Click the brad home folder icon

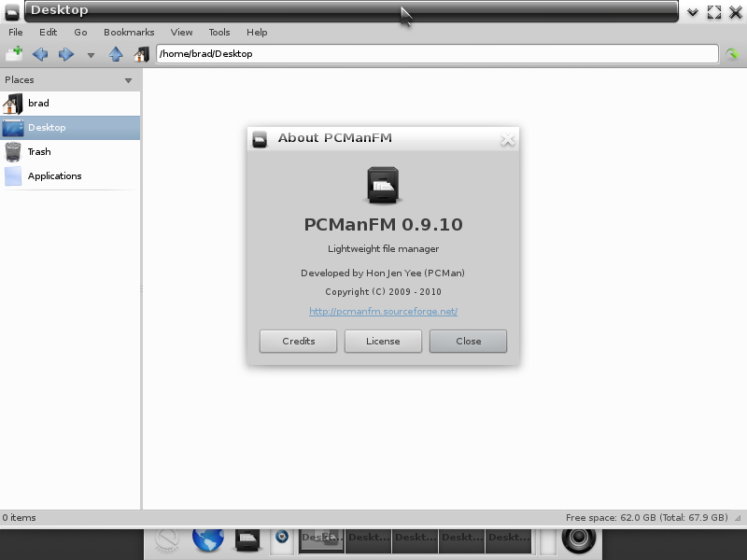click(13, 104)
